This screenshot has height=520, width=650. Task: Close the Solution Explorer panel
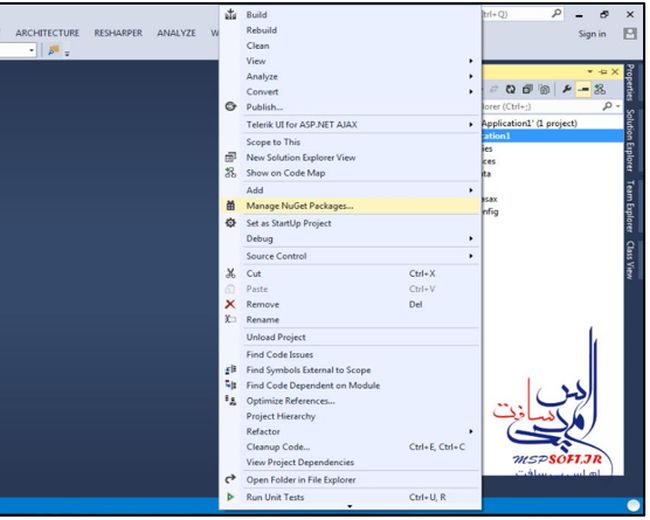point(615,72)
